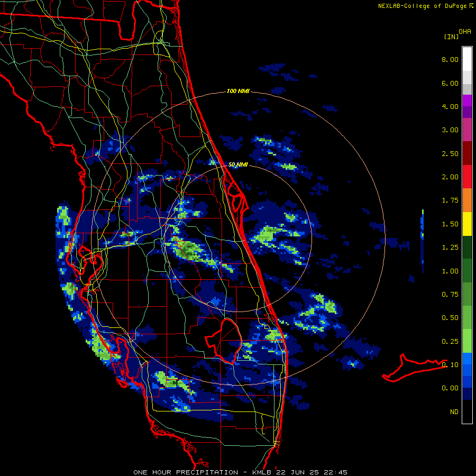This screenshot has width=476, height=476.
Task: Click the 22 JUN 25 22:45 timestamp
Action: 312,472
